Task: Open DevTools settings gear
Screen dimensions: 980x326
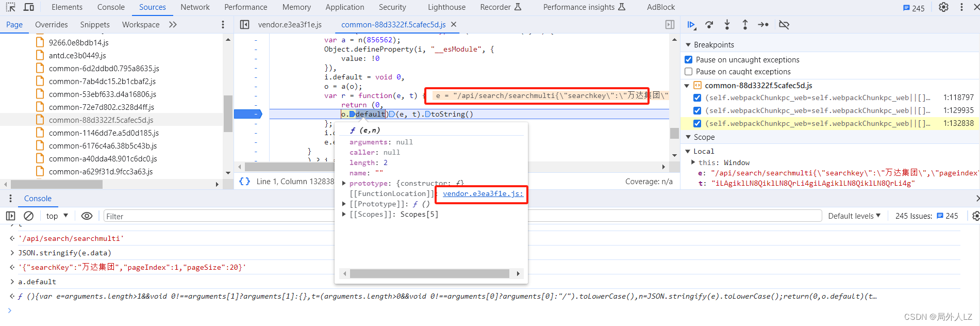Action: [x=943, y=7]
